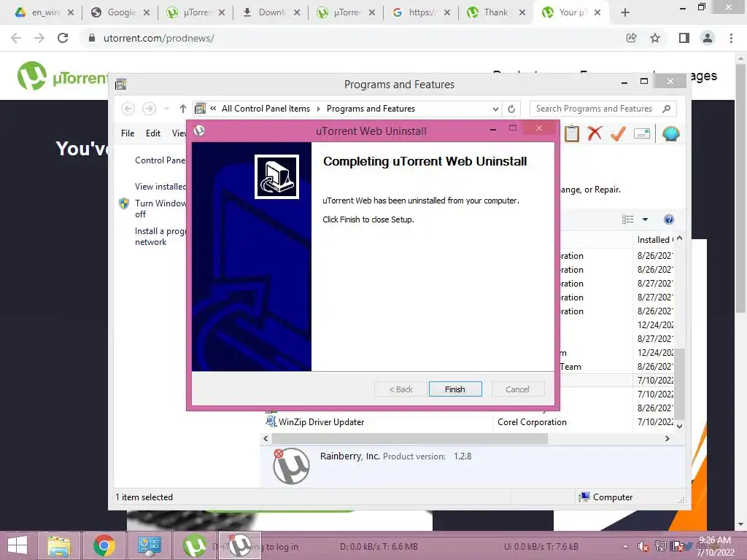
Task: Open Chrome three-dot menu
Action: pyautogui.click(x=731, y=38)
